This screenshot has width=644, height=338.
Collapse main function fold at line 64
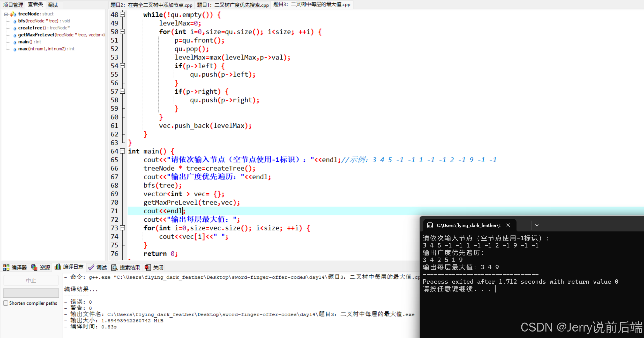point(123,151)
